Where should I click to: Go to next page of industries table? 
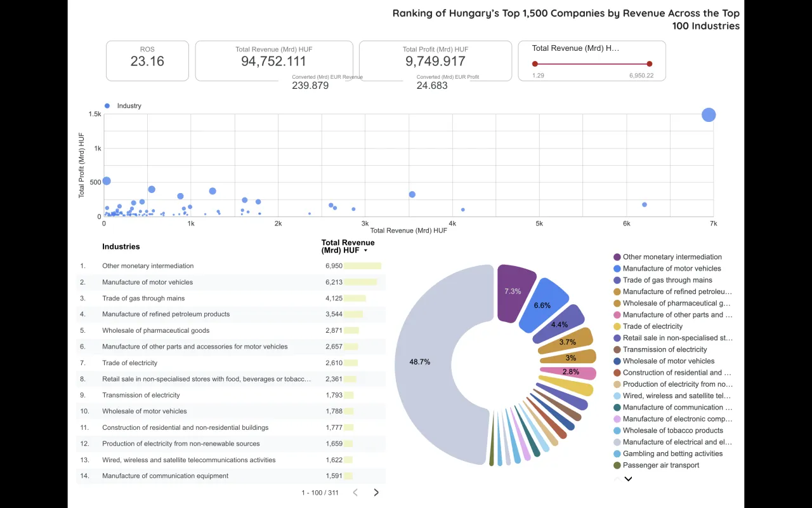click(376, 492)
